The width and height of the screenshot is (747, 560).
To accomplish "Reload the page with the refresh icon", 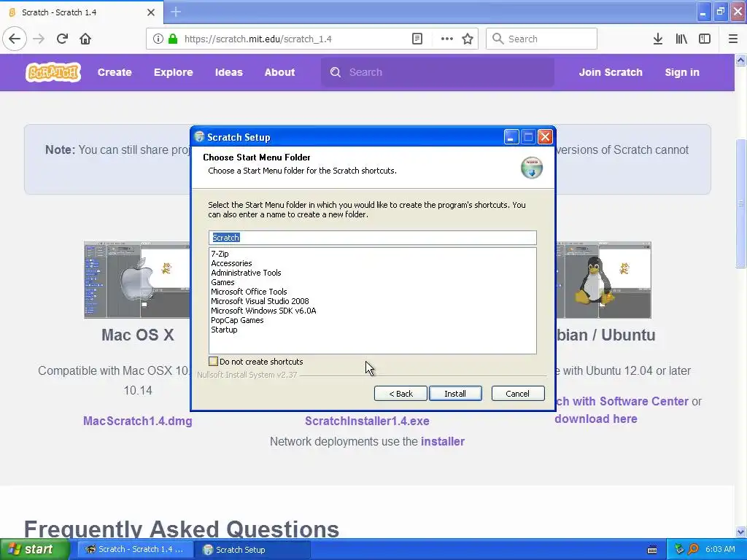I will pyautogui.click(x=62, y=39).
